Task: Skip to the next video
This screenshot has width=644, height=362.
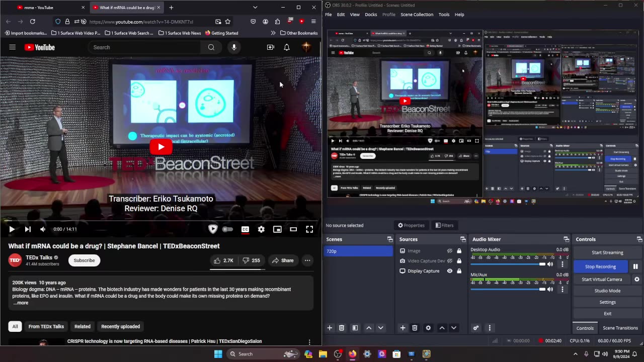Action: pyautogui.click(x=28, y=229)
